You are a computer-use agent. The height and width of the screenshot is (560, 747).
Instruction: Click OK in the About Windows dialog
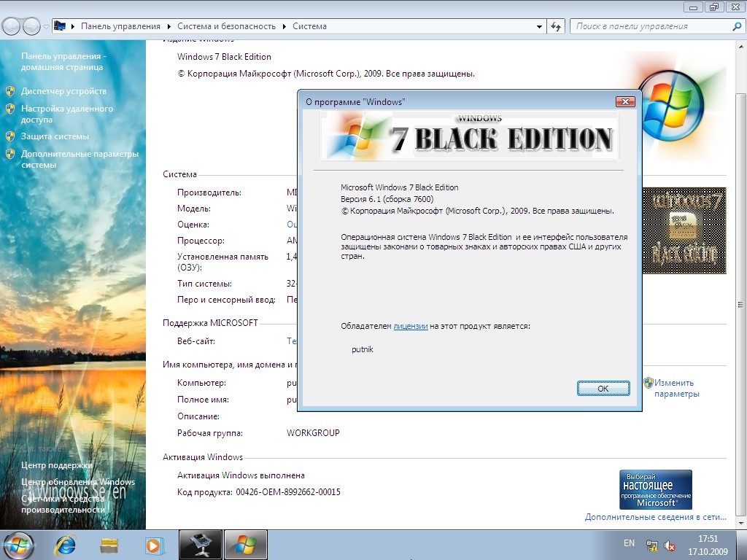pos(603,388)
